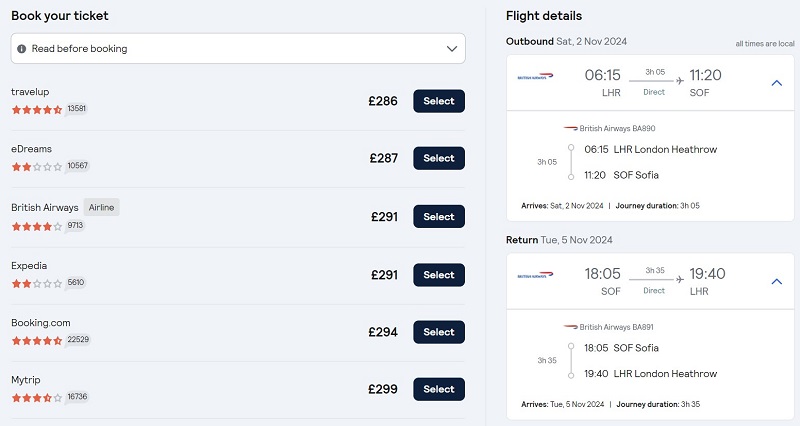The width and height of the screenshot is (800, 426).
Task: Select the eDreams £287 fare
Action: (439, 158)
